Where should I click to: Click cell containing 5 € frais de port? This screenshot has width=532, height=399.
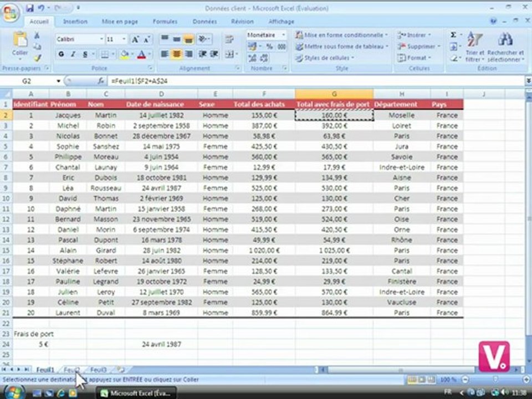click(x=31, y=344)
